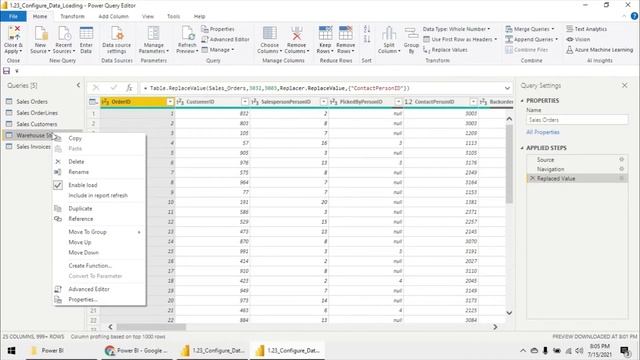Open query Properties in the ribbon

tap(218, 29)
